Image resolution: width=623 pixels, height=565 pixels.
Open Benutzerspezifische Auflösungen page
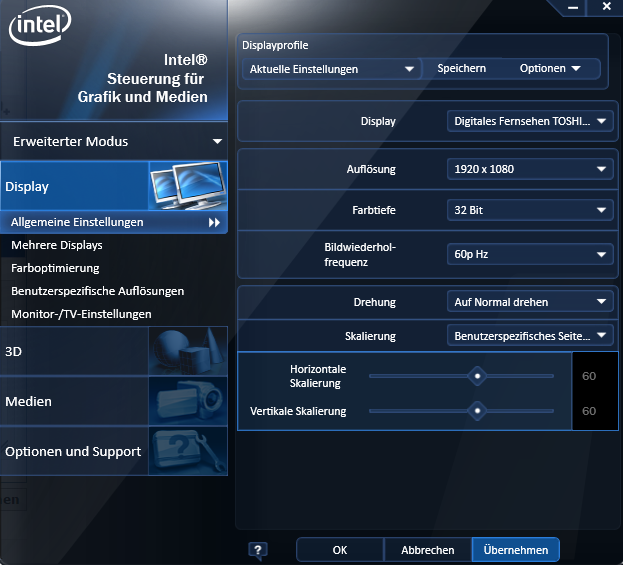click(98, 291)
